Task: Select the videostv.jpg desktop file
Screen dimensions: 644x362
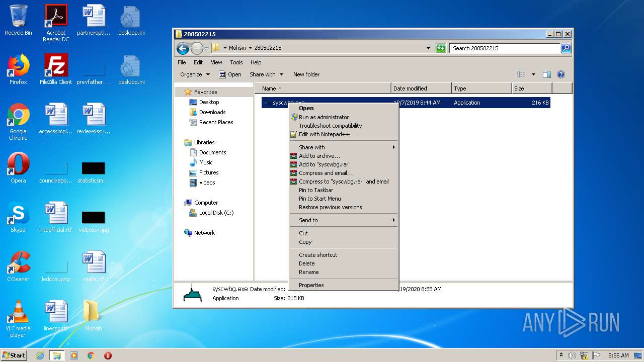Action: pyautogui.click(x=94, y=221)
